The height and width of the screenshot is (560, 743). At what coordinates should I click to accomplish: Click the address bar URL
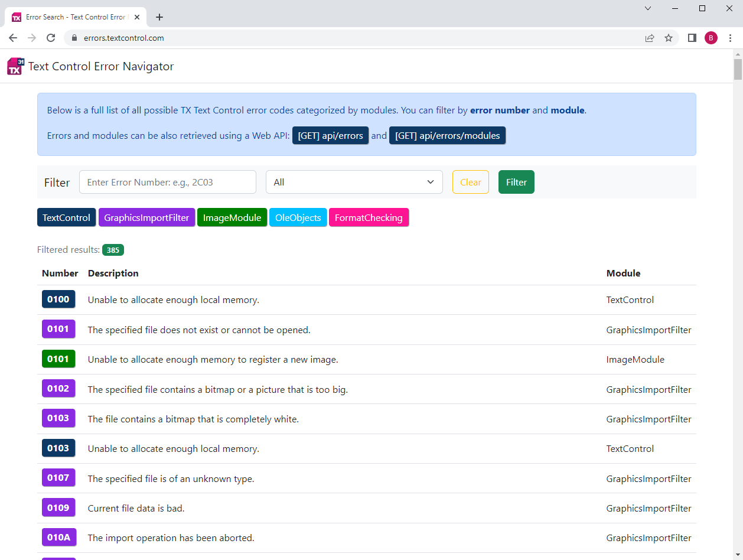(x=123, y=38)
